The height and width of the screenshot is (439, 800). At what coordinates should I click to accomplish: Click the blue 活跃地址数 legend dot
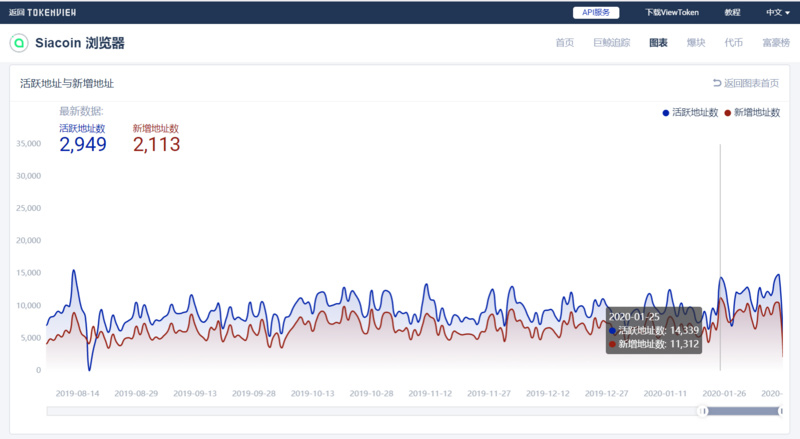tap(666, 113)
